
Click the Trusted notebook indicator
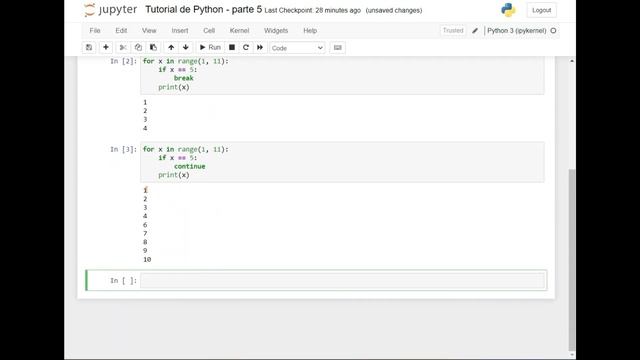(x=453, y=31)
